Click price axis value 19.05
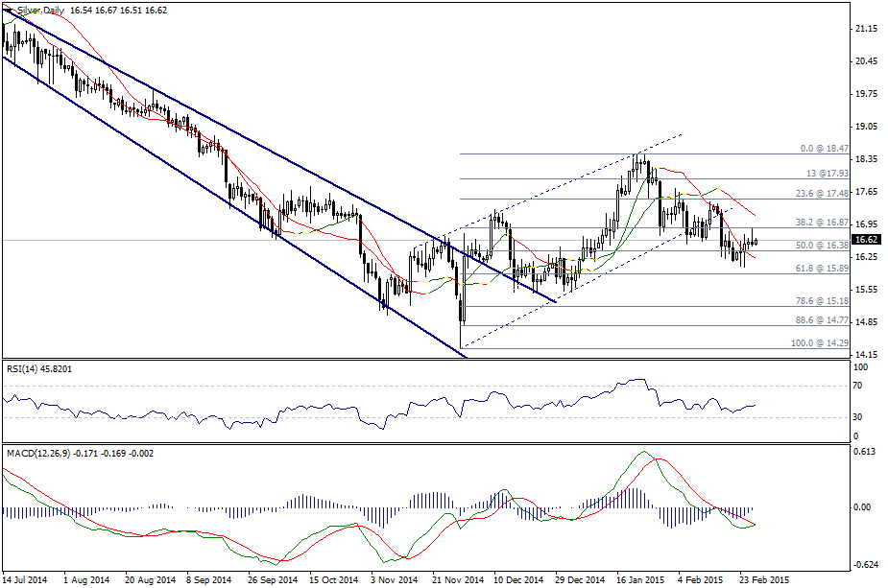 [865, 127]
